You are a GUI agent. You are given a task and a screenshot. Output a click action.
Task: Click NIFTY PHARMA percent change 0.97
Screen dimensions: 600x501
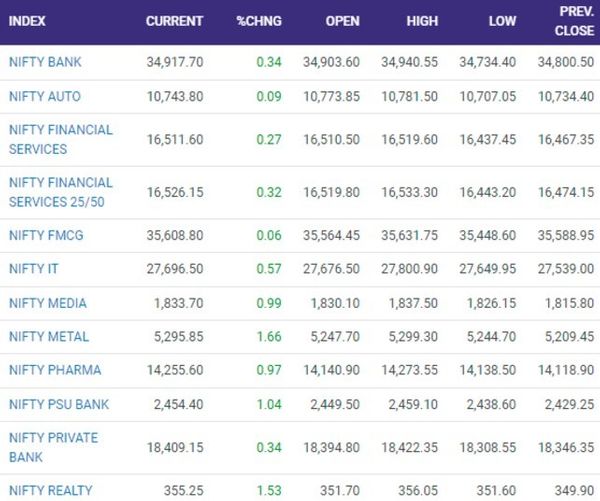(269, 370)
